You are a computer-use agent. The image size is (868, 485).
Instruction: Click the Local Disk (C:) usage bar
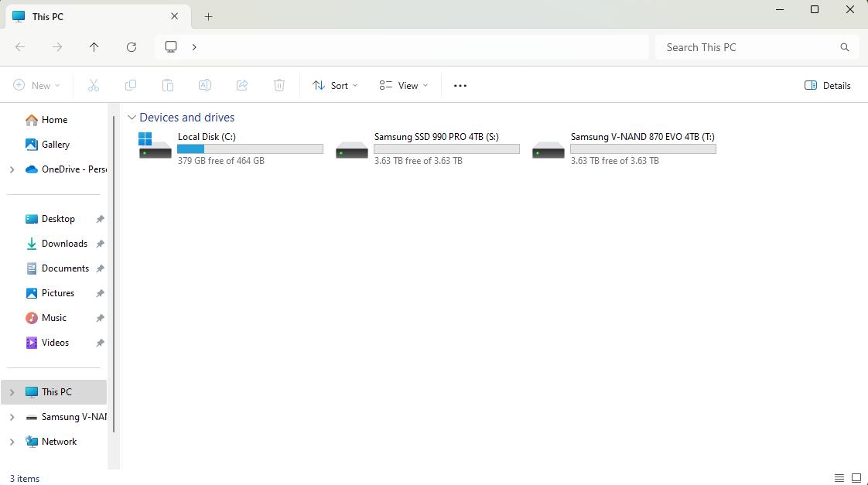(250, 149)
